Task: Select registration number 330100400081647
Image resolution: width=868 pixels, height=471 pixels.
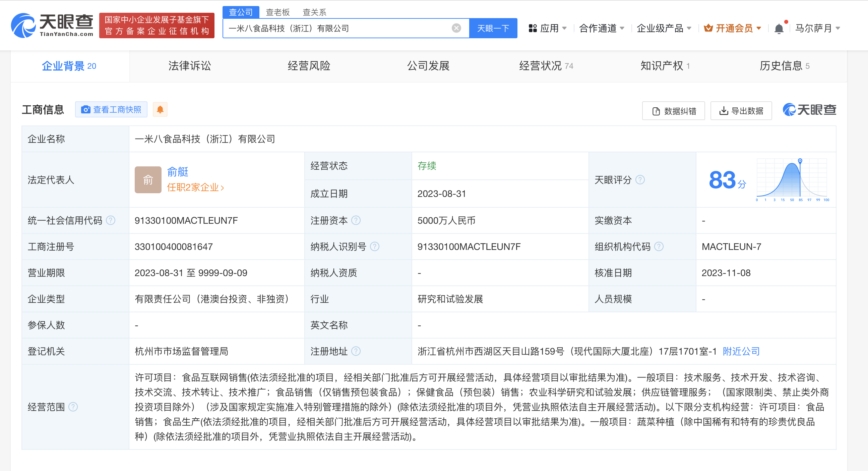Action: (174, 247)
